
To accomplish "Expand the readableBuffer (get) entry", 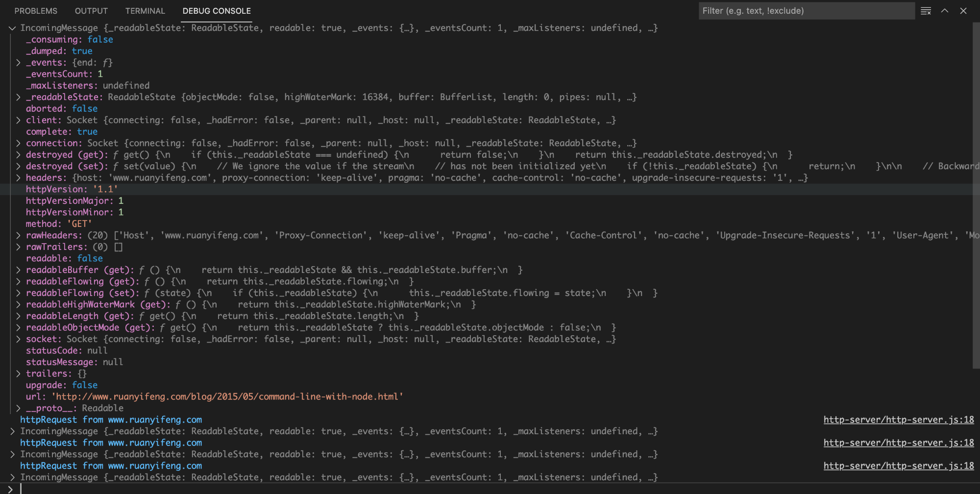I will tap(18, 270).
